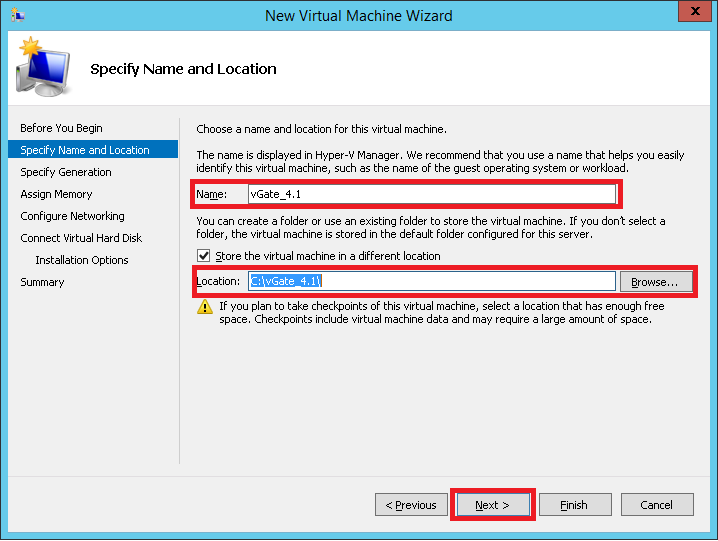Click the 'Location:' label
718x541 pixels.
pyautogui.click(x=218, y=281)
